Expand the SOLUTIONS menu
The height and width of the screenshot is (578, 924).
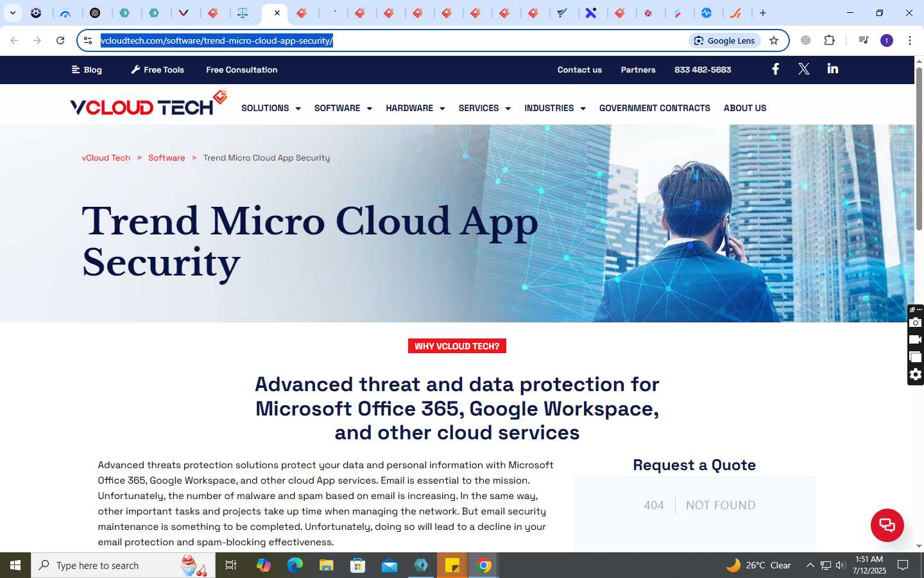pos(271,108)
